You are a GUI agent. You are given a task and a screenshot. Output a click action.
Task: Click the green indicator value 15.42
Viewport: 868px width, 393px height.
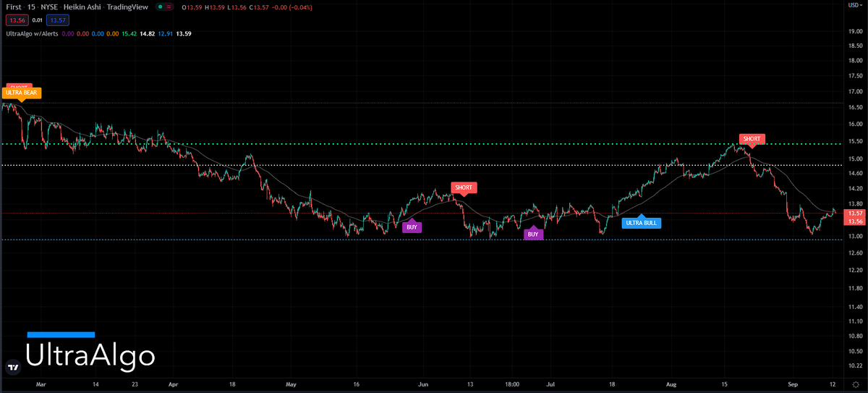coord(128,33)
